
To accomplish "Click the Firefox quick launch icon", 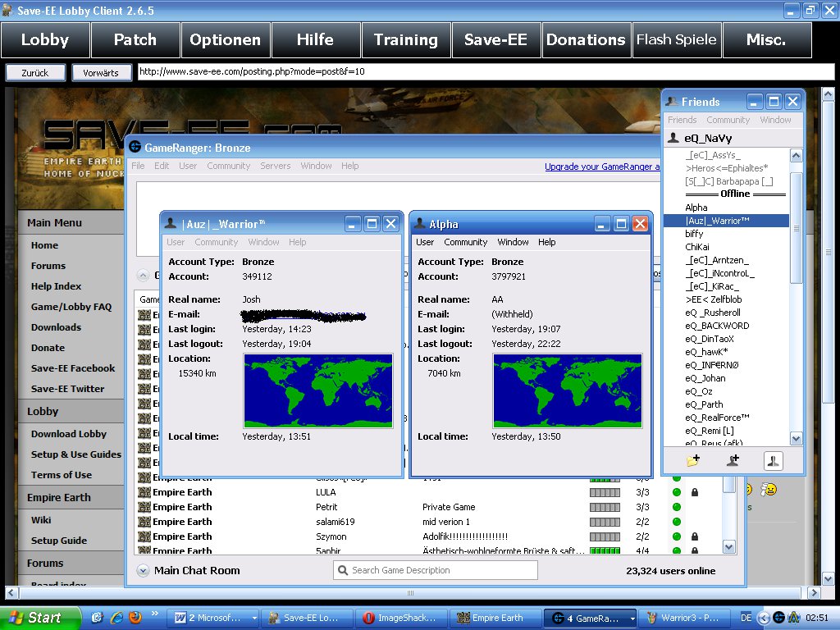I will pos(135,618).
